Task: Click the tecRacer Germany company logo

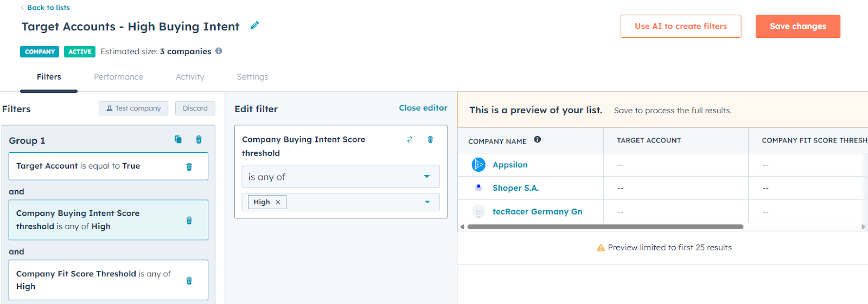Action: coord(478,211)
